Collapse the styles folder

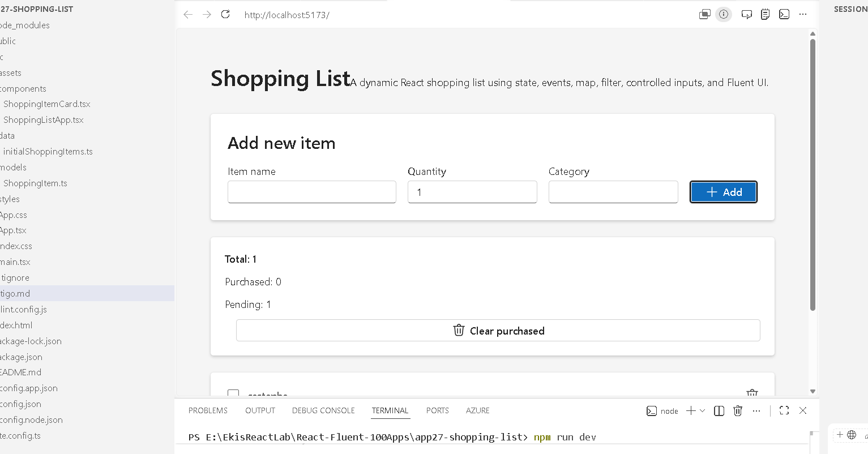(10, 199)
